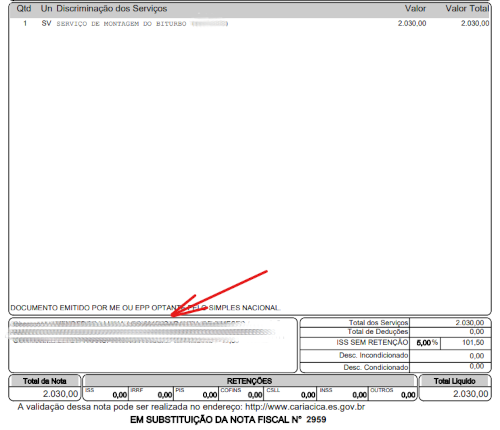The width and height of the screenshot is (500, 430).
Task: Click the service description 'SERVIÇO DE MONTAGEM DO BITURBO'
Action: 121,24
